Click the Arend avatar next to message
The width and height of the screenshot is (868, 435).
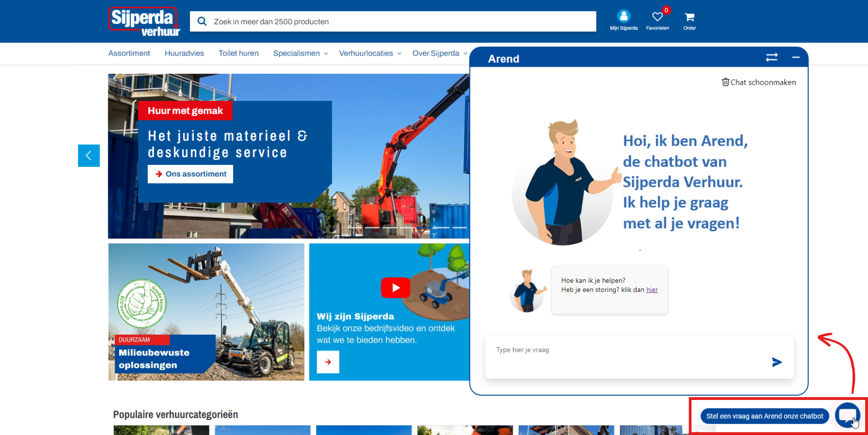[x=528, y=291]
